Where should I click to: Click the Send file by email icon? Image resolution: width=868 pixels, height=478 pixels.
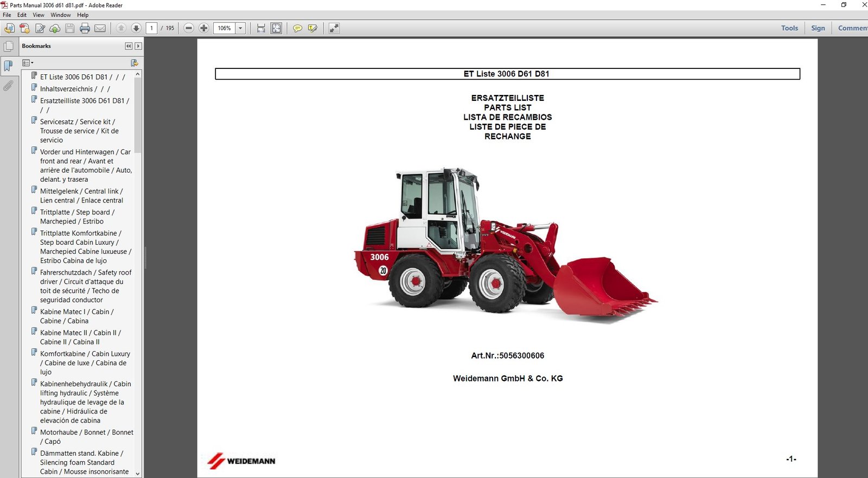tap(100, 28)
